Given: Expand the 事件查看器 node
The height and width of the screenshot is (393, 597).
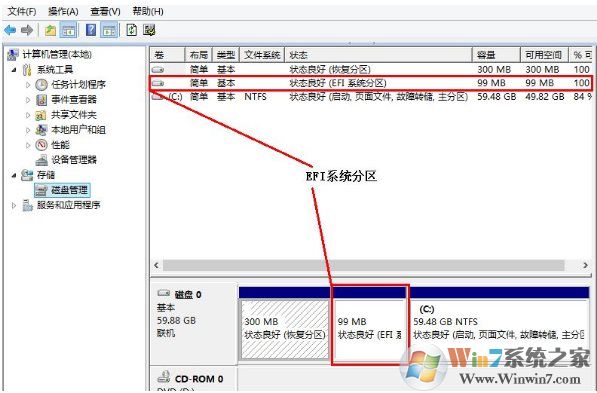Looking at the screenshot, I should click(28, 100).
